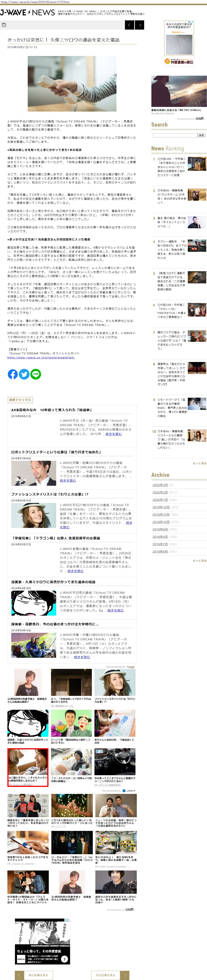Open related topic AKB高橋みなみ headline
Viewport: 207px width, 980px height.
[51, 410]
